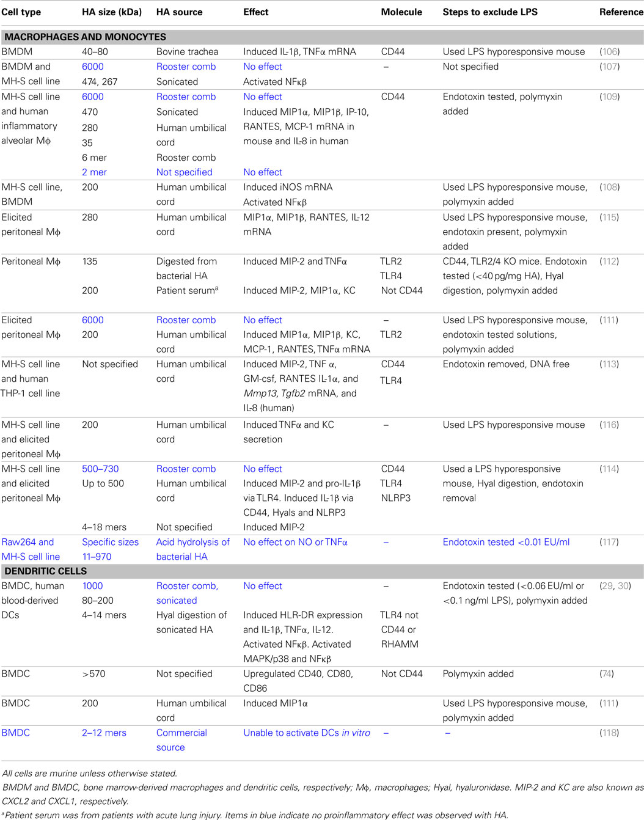Click the 'Effect' column header

click(255, 12)
